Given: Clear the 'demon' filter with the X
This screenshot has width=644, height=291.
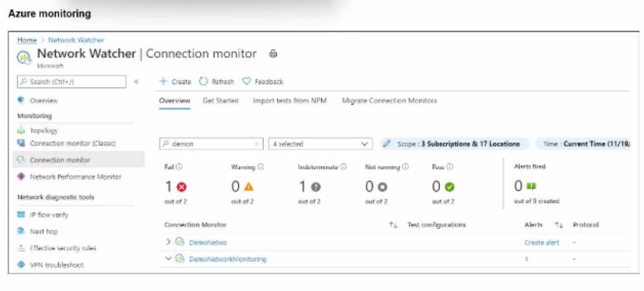Looking at the screenshot, I should [x=257, y=144].
